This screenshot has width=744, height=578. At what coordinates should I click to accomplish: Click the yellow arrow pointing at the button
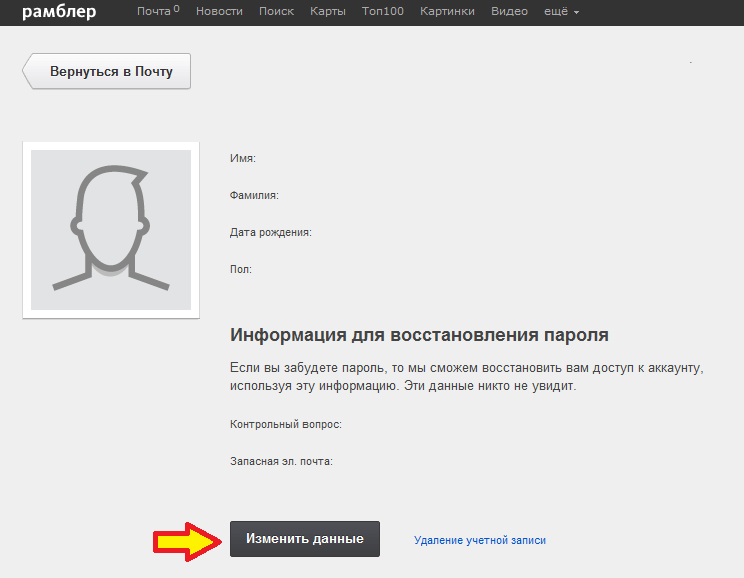[x=186, y=540]
